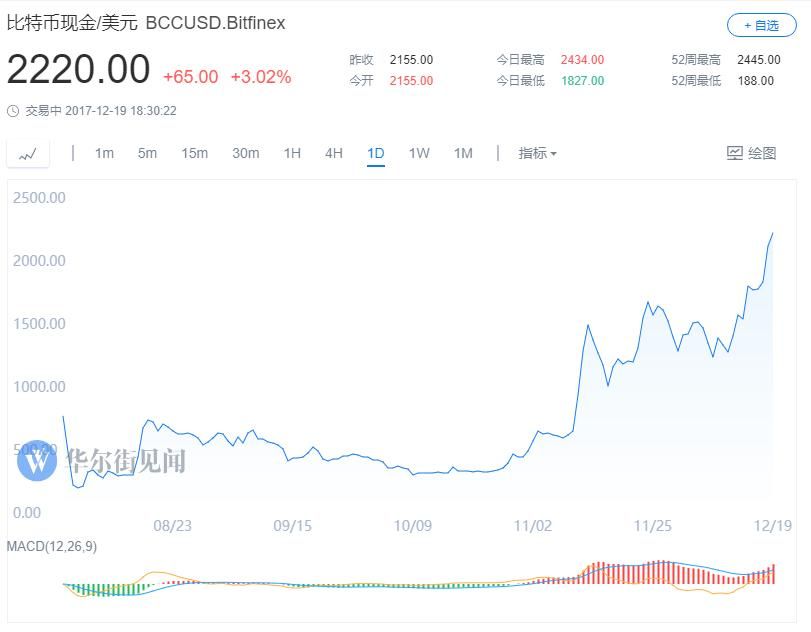Switch to the 30m interval
Viewport: 811px width, 632px height.
[x=245, y=153]
